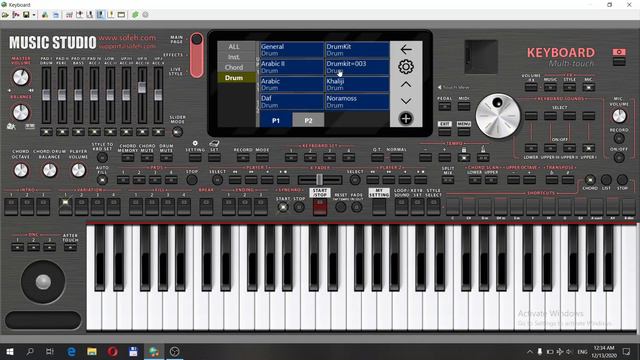Click the metronome button in TEMPO section
This screenshot has width=640, height=360.
[482, 157]
